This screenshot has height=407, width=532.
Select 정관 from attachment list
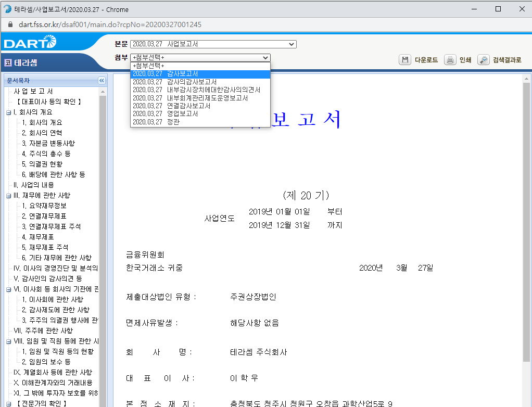coord(200,122)
